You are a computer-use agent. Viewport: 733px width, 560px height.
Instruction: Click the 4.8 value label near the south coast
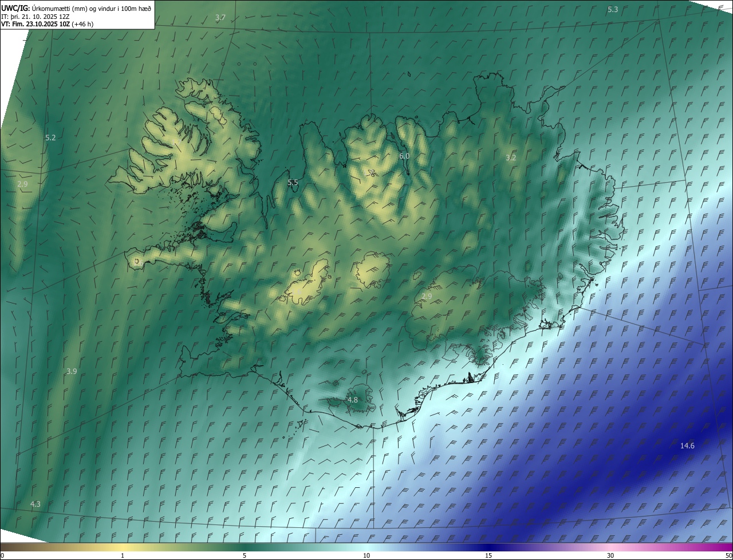click(353, 400)
